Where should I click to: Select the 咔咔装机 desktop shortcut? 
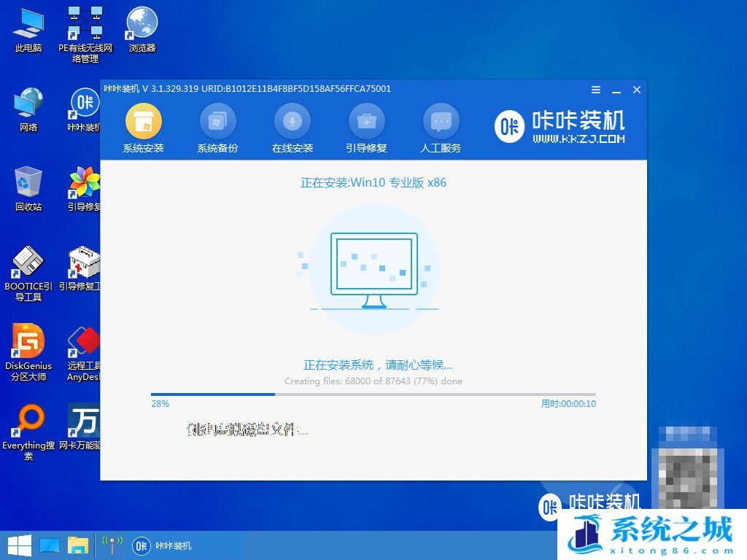click(x=85, y=109)
